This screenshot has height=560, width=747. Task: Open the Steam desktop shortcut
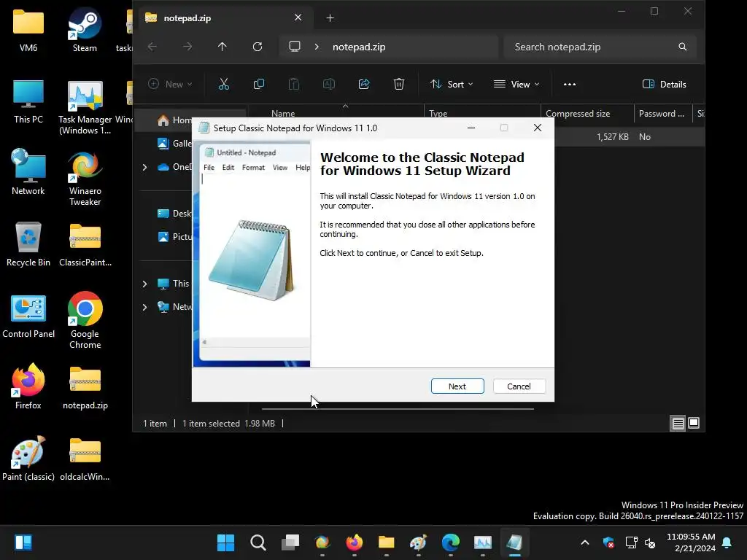85,29
